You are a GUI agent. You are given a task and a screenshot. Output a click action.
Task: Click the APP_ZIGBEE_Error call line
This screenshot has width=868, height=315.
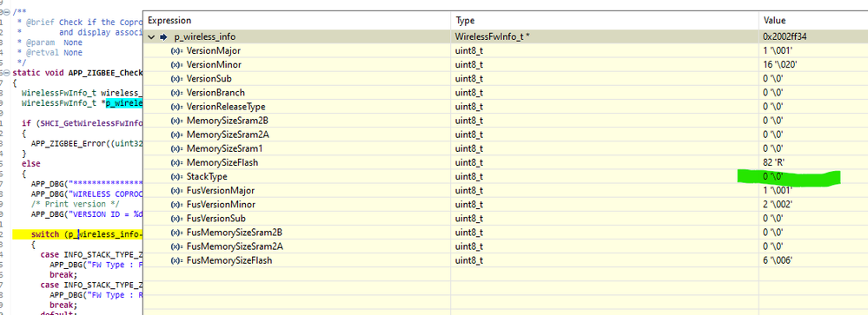[x=87, y=144]
